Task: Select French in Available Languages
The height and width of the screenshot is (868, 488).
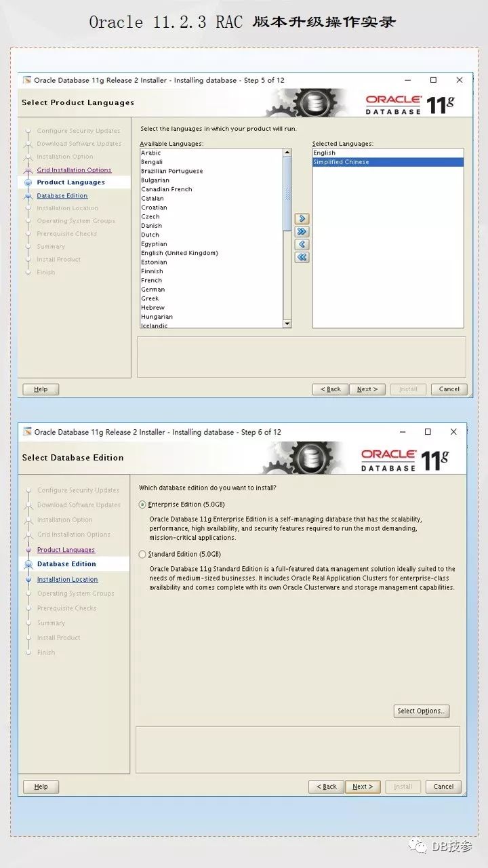Action: click(152, 280)
